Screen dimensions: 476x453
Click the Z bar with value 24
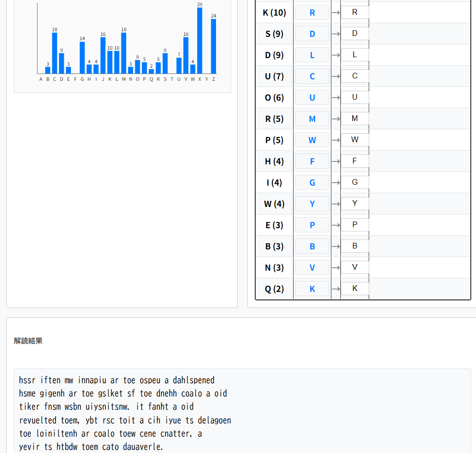click(x=214, y=46)
